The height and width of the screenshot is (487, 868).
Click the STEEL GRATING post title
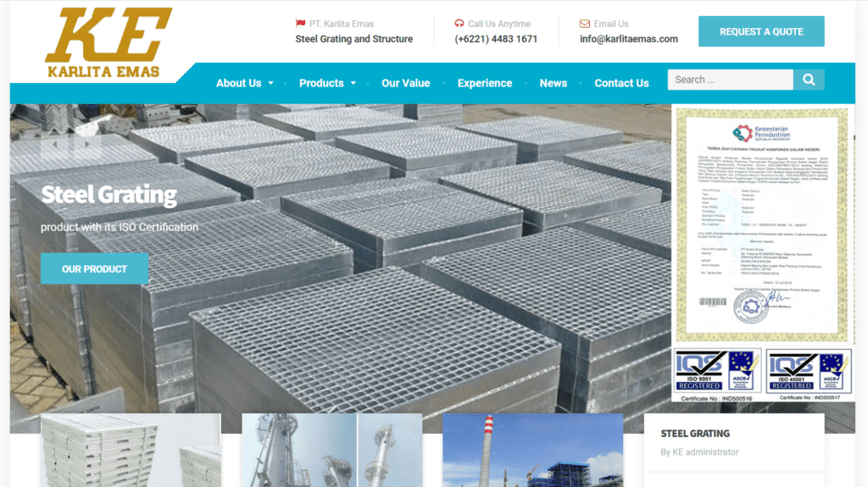[x=695, y=434]
